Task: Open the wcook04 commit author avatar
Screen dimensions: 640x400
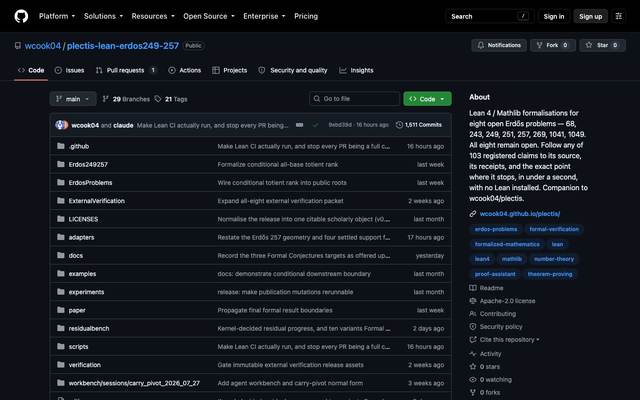Action: pyautogui.click(x=61, y=125)
